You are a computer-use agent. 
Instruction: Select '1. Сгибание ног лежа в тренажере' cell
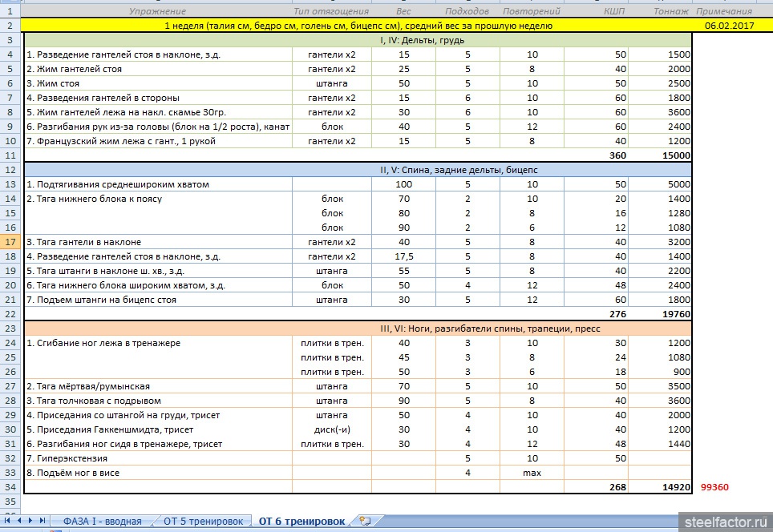click(158, 343)
